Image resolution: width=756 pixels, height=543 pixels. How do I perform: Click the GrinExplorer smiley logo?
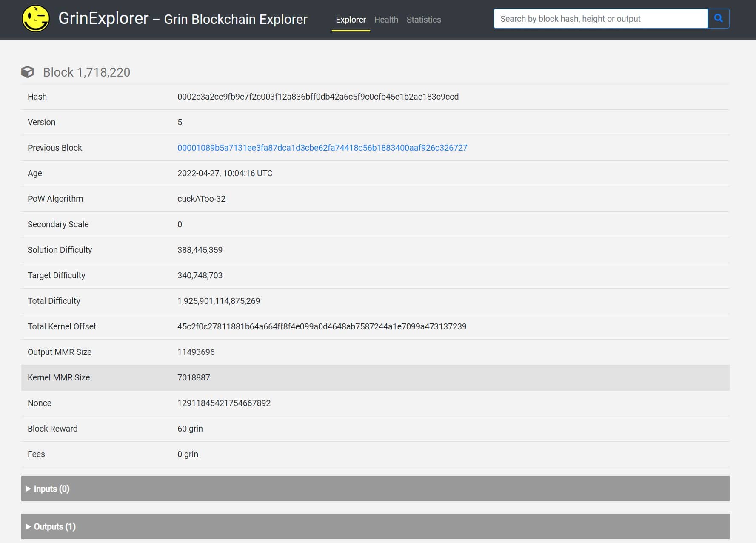coord(36,19)
